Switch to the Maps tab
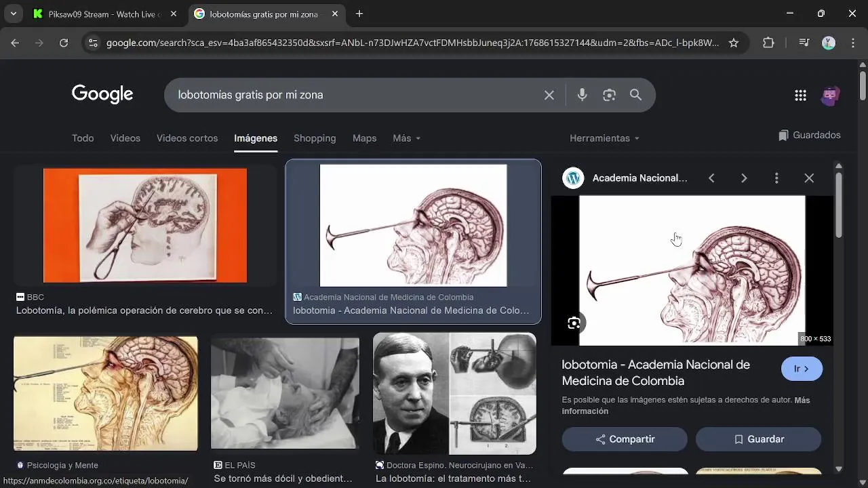The height and width of the screenshot is (488, 868). coord(364,138)
